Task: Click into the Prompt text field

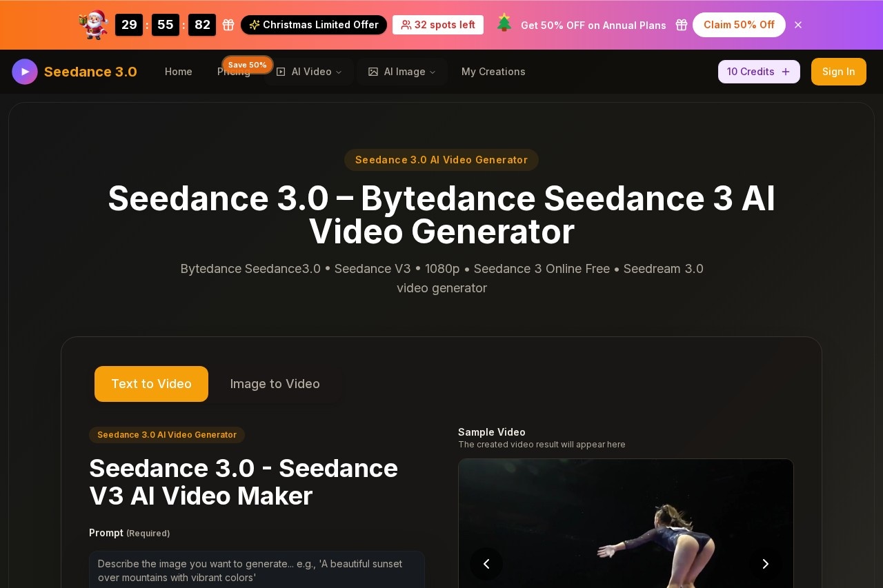Action: tap(257, 569)
